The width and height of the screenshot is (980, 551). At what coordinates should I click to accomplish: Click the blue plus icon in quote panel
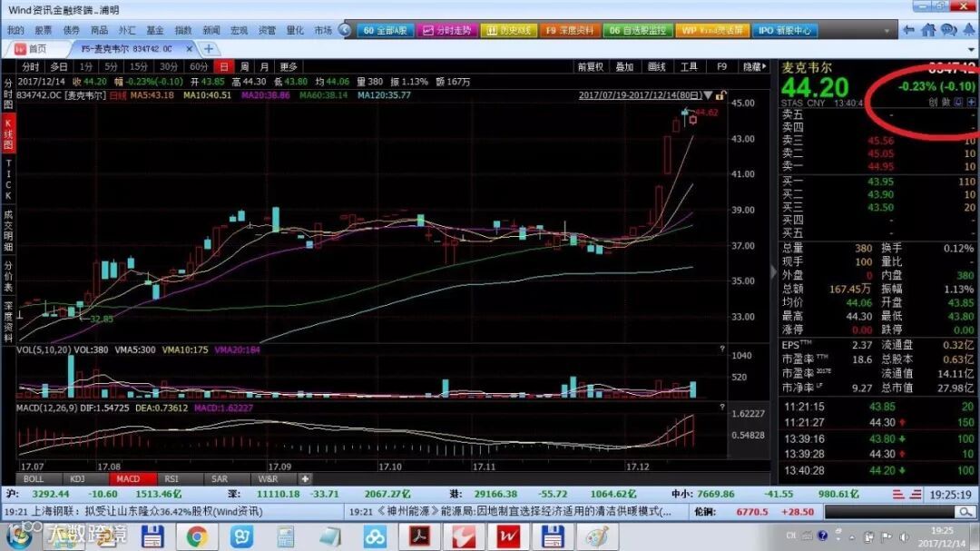tap(971, 102)
